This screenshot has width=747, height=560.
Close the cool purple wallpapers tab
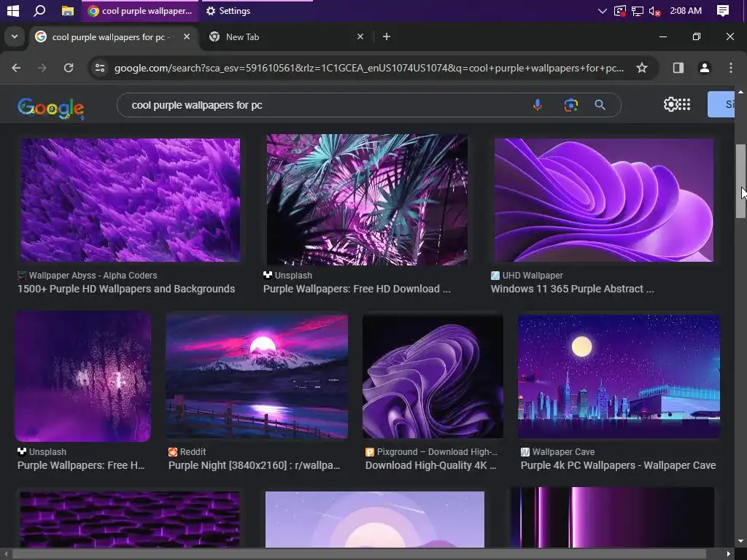(x=187, y=36)
